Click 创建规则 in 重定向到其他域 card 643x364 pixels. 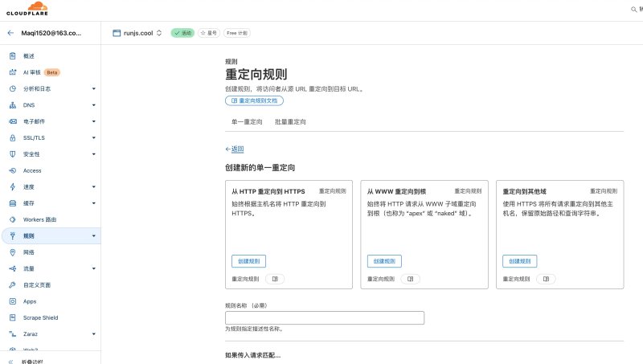[520, 261]
